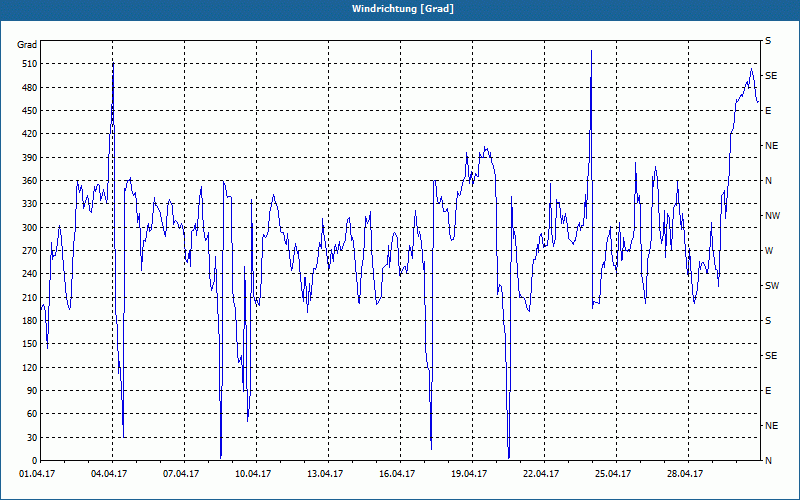Image resolution: width=800 pixels, height=500 pixels.
Task: Pick the date label 10.04.17
Action: (x=253, y=474)
